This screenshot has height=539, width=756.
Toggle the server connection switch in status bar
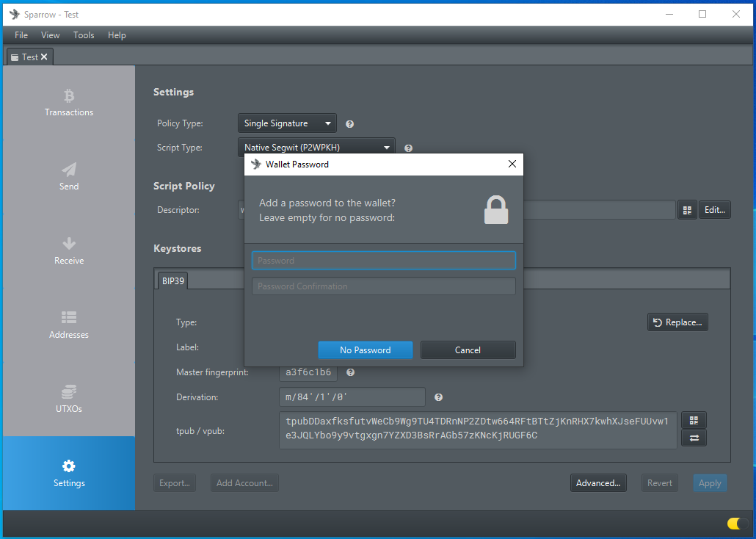738,524
